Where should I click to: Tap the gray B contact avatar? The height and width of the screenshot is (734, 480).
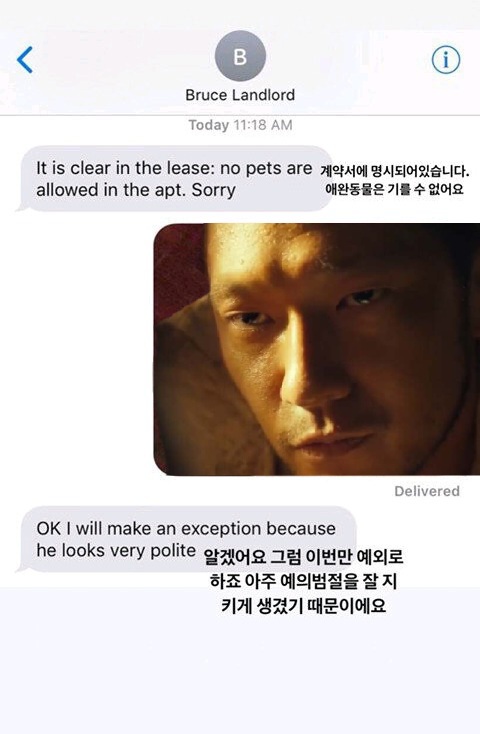click(x=240, y=56)
